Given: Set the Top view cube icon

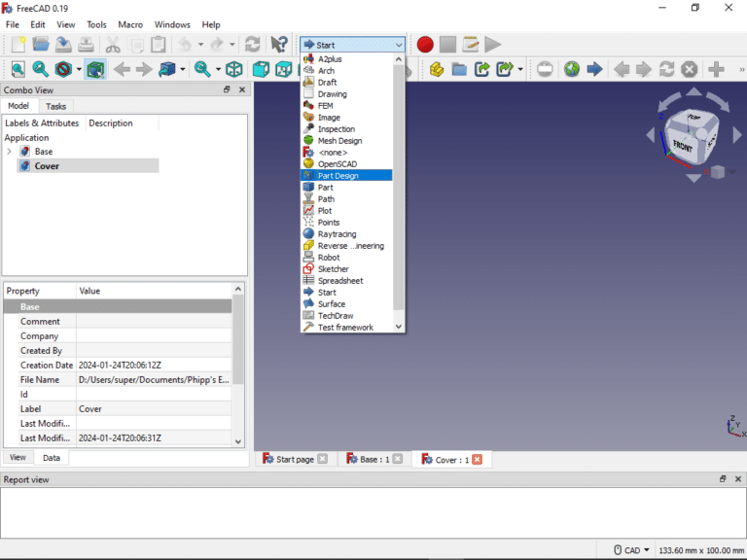Looking at the screenshot, I should (x=283, y=69).
